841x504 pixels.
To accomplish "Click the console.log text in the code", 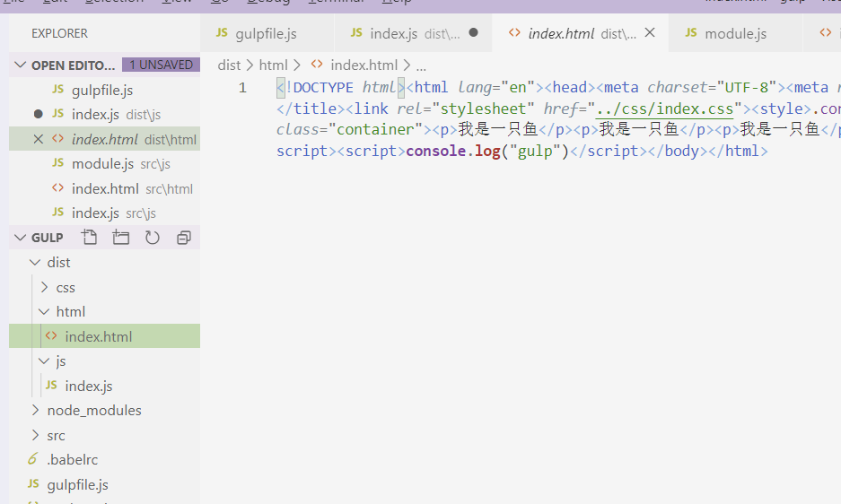I will [452, 152].
